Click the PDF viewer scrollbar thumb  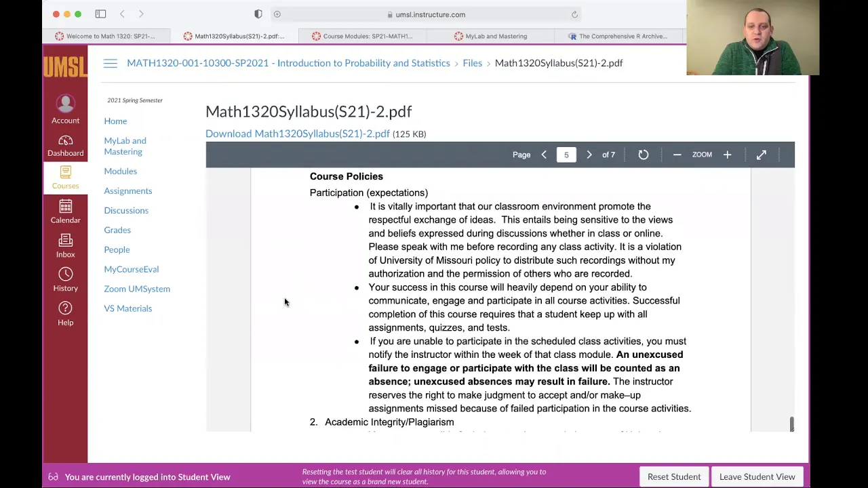pos(791,424)
